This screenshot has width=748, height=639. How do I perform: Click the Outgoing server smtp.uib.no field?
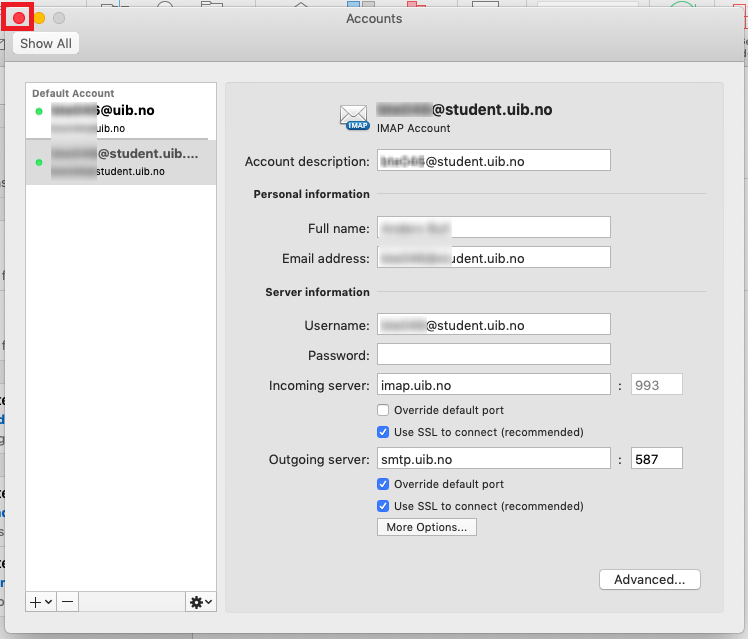coord(493,459)
